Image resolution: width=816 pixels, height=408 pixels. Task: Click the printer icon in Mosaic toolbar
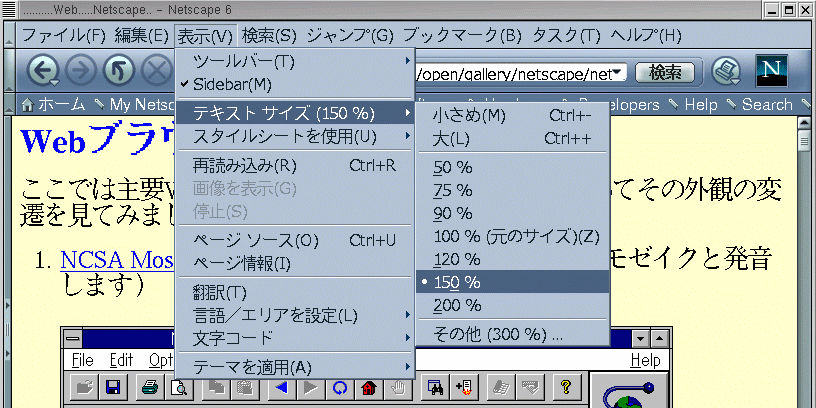[x=151, y=387]
